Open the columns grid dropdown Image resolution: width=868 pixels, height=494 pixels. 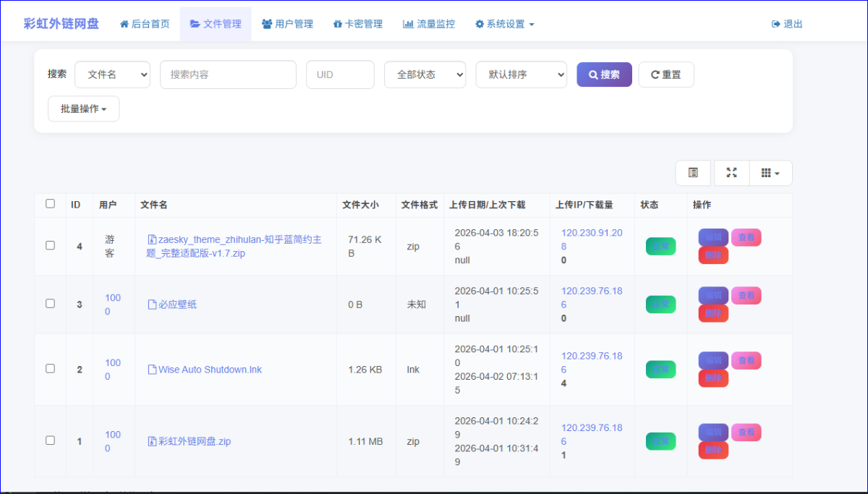(770, 173)
